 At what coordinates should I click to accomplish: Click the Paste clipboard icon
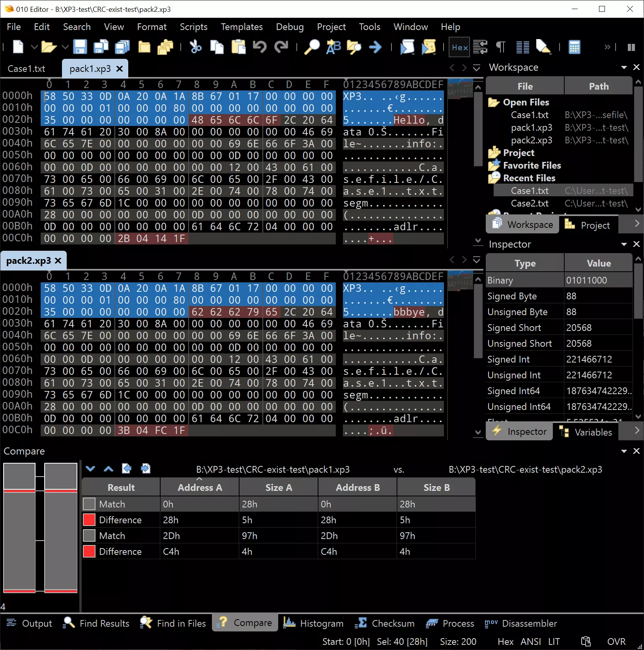point(238,47)
